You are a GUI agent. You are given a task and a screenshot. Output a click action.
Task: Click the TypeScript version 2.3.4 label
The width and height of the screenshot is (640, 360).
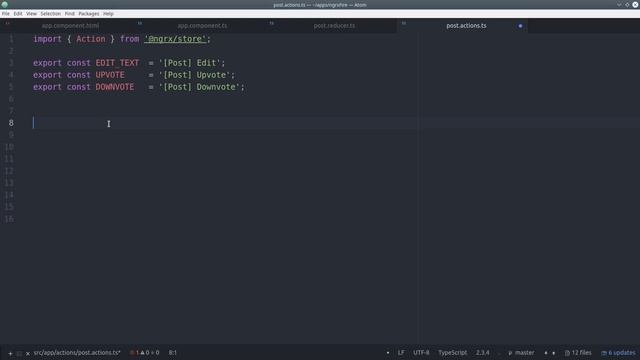[482, 353]
